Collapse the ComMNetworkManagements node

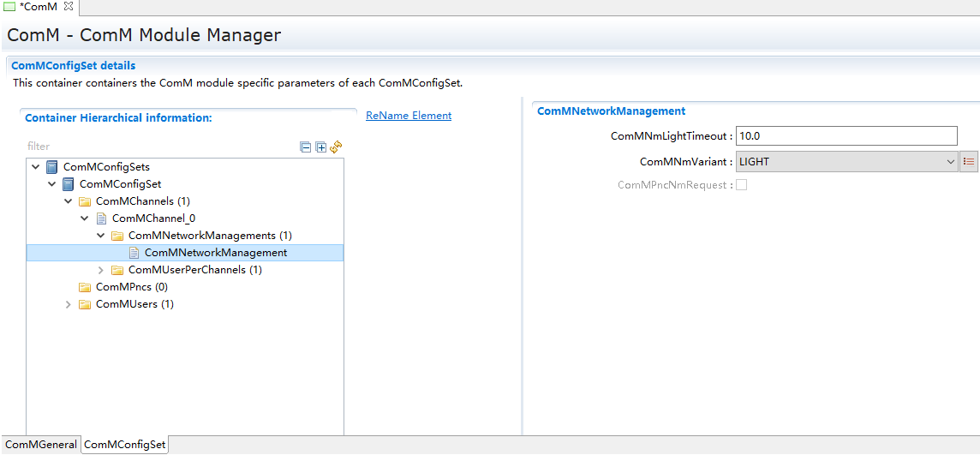pyautogui.click(x=101, y=236)
